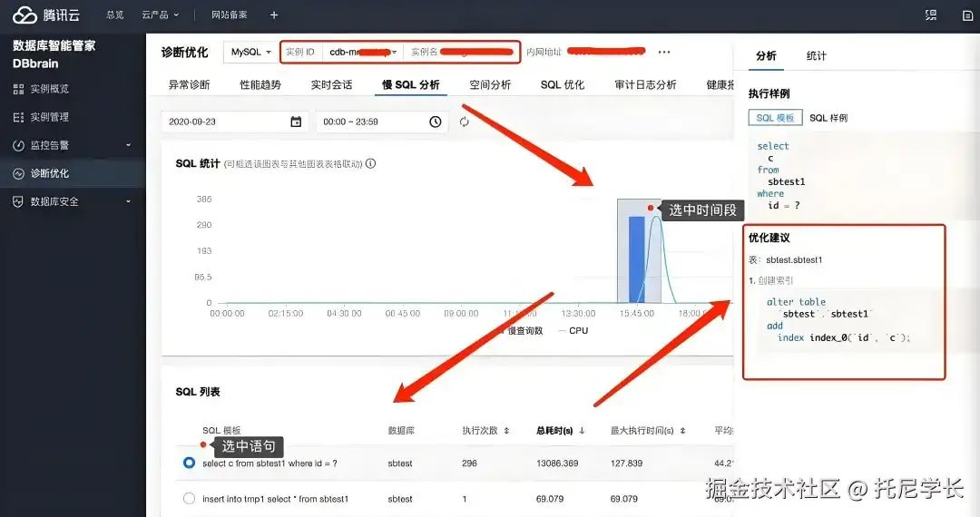Open 实例管理 in sidebar
The width and height of the screenshot is (980, 517).
pos(49,117)
